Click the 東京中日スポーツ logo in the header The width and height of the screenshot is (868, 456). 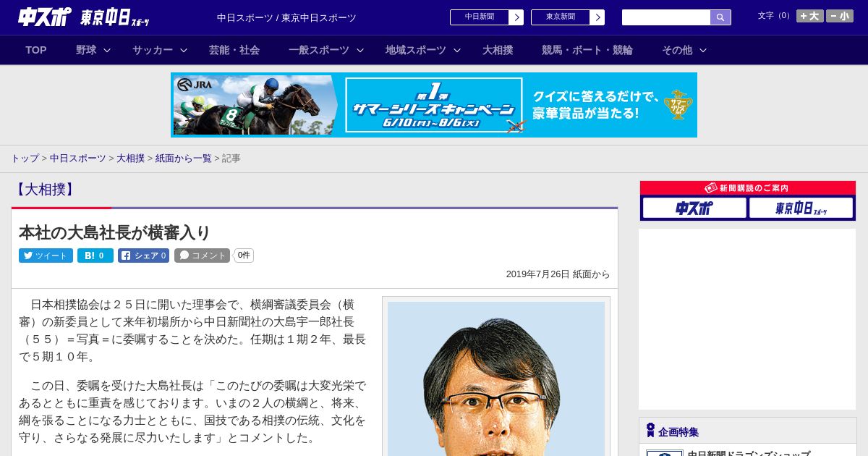(114, 17)
